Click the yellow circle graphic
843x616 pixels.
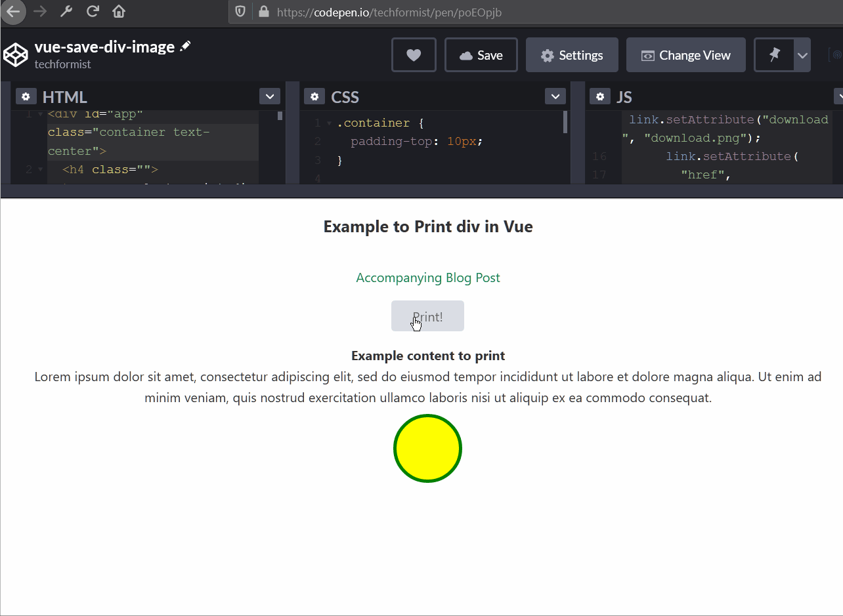(427, 448)
